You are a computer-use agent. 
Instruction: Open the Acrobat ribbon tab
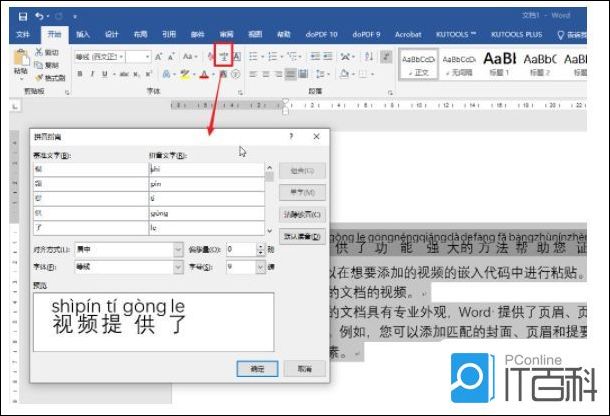[408, 35]
